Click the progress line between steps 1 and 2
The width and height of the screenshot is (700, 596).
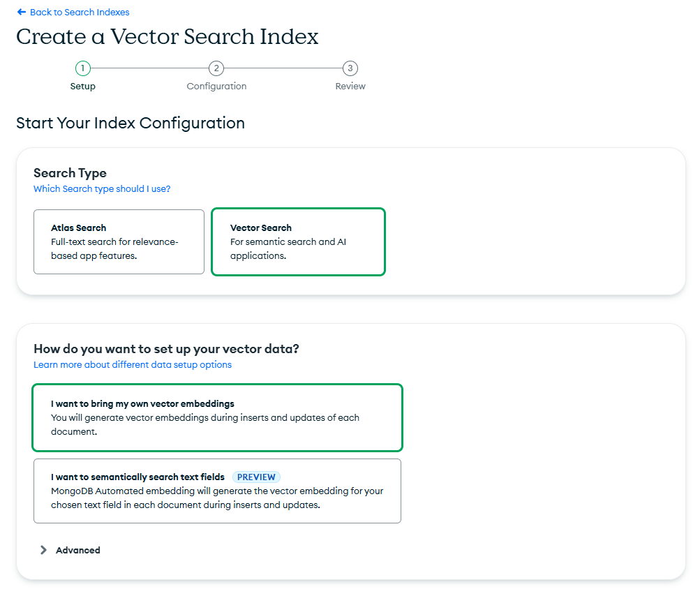click(x=149, y=68)
